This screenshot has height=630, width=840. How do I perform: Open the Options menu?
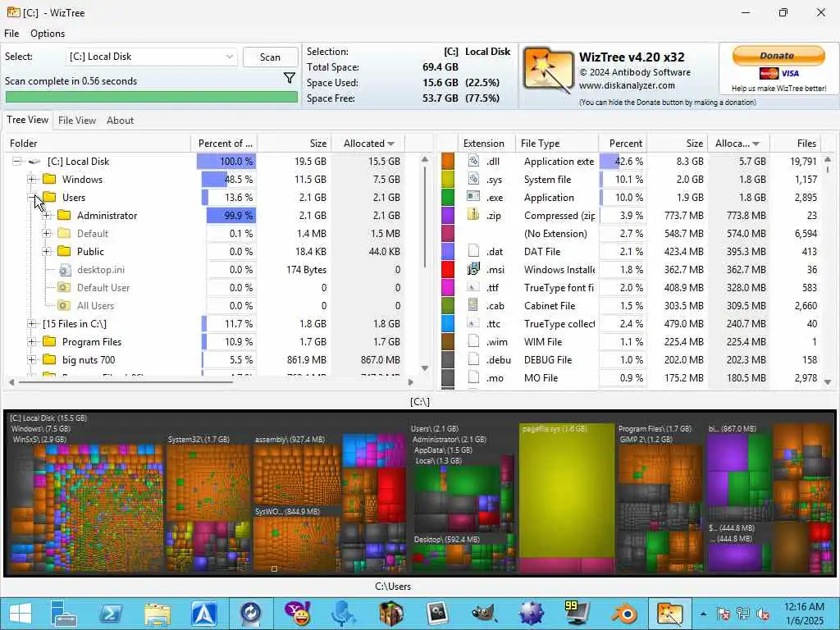pyautogui.click(x=48, y=33)
